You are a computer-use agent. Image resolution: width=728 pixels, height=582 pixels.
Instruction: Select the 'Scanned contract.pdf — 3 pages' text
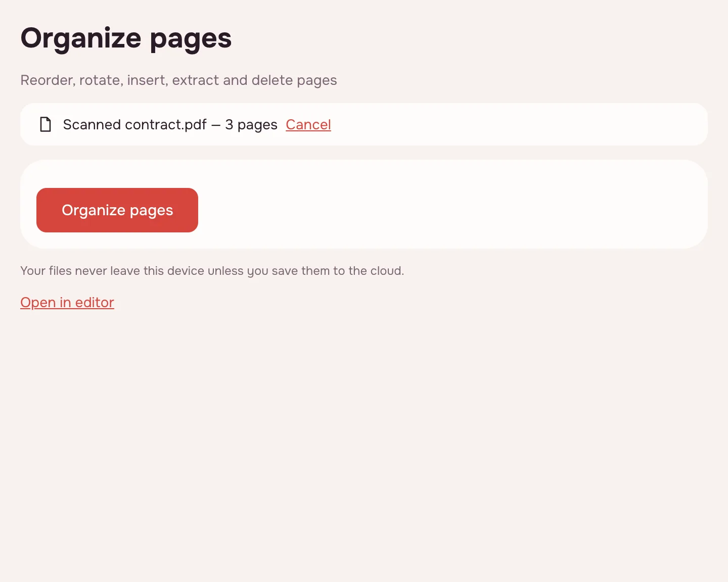click(x=170, y=124)
